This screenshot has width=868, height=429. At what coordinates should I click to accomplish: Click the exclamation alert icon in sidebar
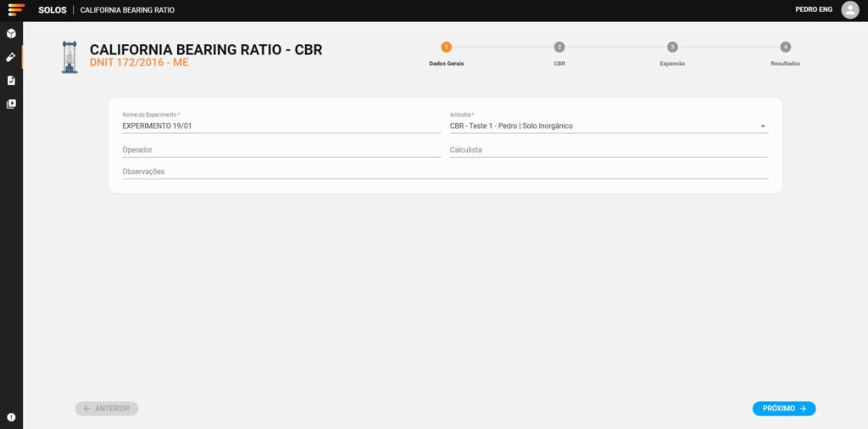pos(11,417)
